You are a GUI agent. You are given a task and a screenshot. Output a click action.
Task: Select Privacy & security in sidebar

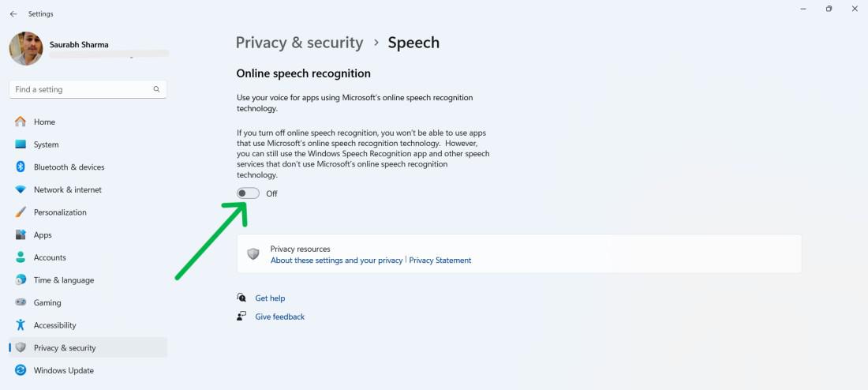(64, 348)
